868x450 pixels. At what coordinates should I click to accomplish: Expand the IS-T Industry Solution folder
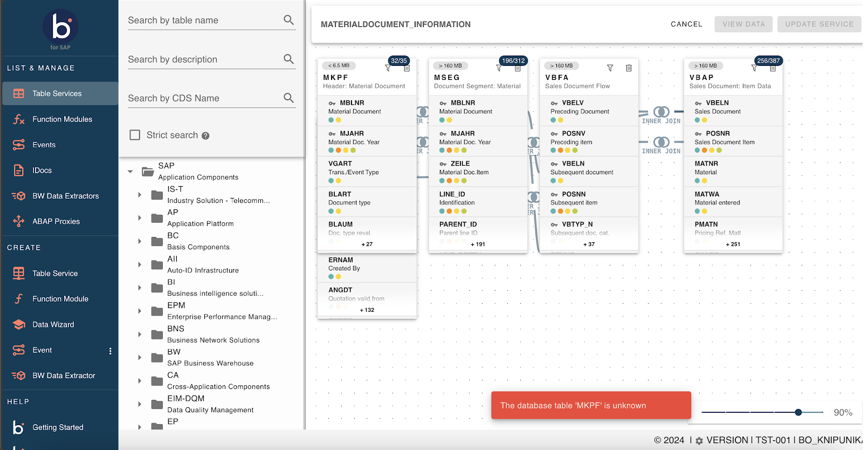tap(140, 195)
